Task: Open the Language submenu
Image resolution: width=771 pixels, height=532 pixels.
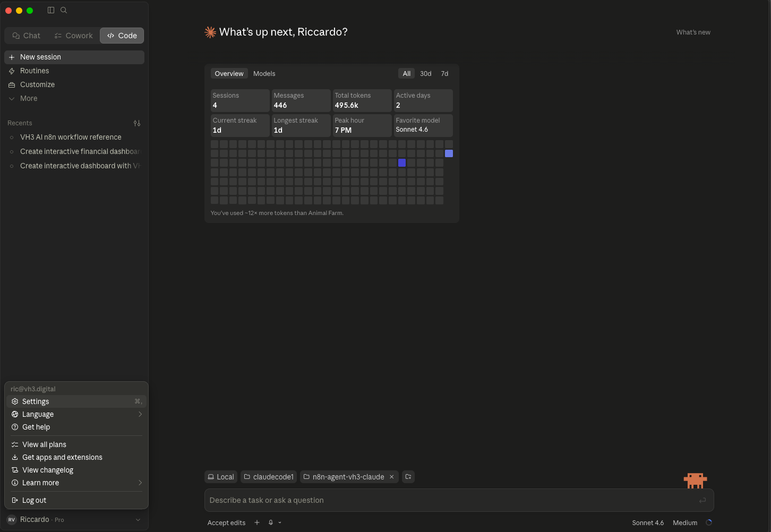Action: point(76,414)
